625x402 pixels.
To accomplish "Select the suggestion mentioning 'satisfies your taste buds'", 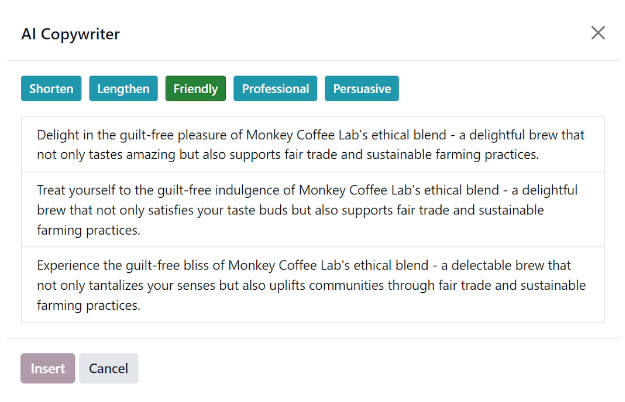I will [x=313, y=210].
